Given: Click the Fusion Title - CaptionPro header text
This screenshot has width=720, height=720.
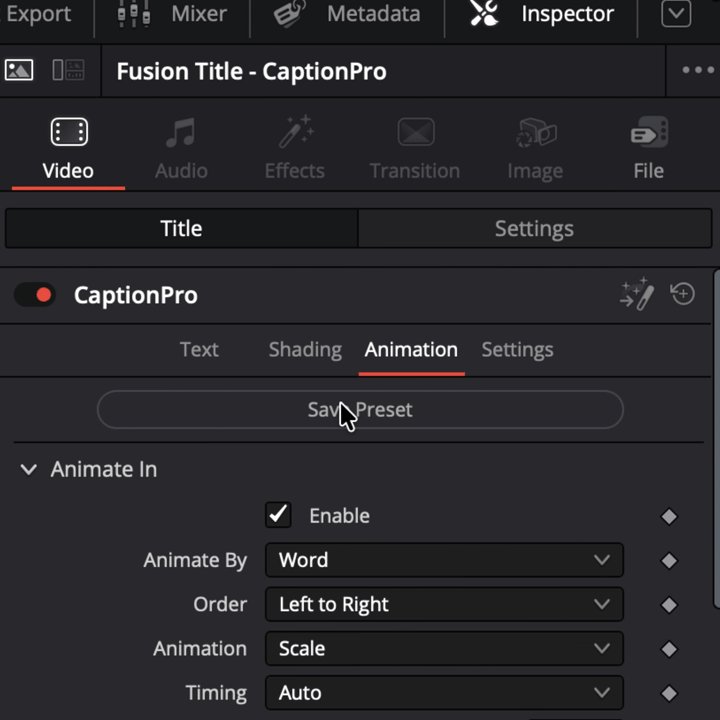Looking at the screenshot, I should point(252,72).
